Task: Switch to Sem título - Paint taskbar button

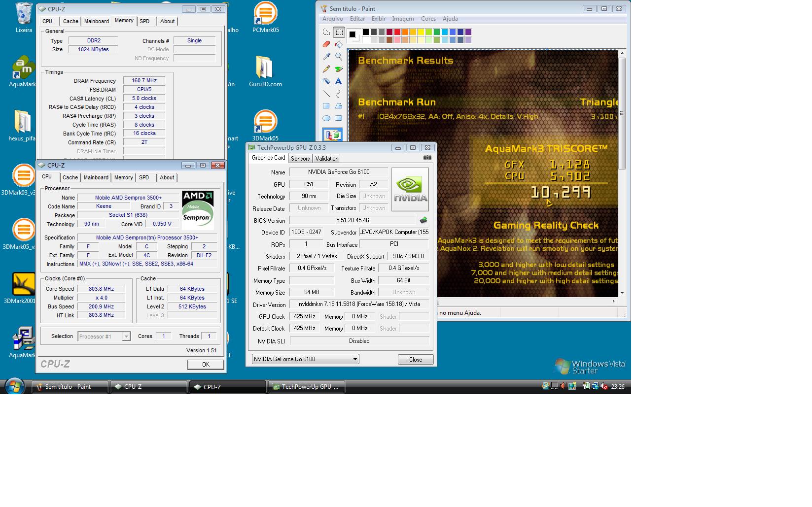Action: click(x=70, y=387)
